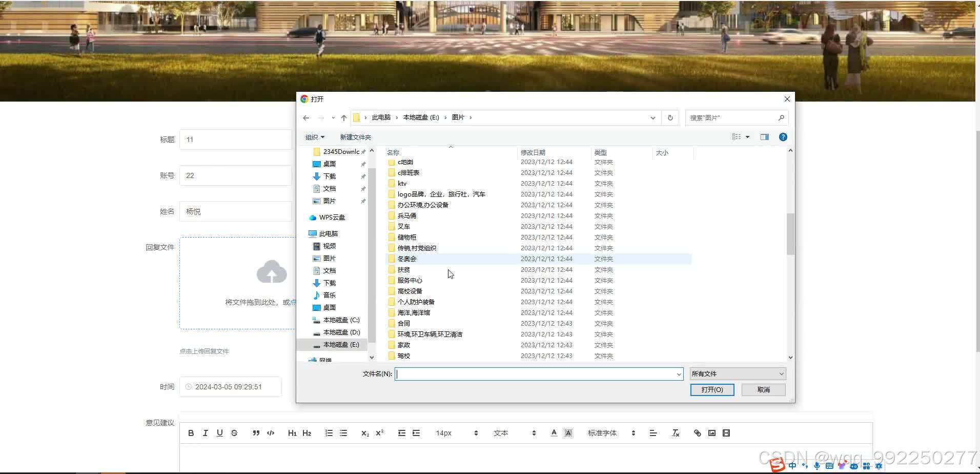Sort files by 修改日期 column header
980x474 pixels.
pos(554,152)
